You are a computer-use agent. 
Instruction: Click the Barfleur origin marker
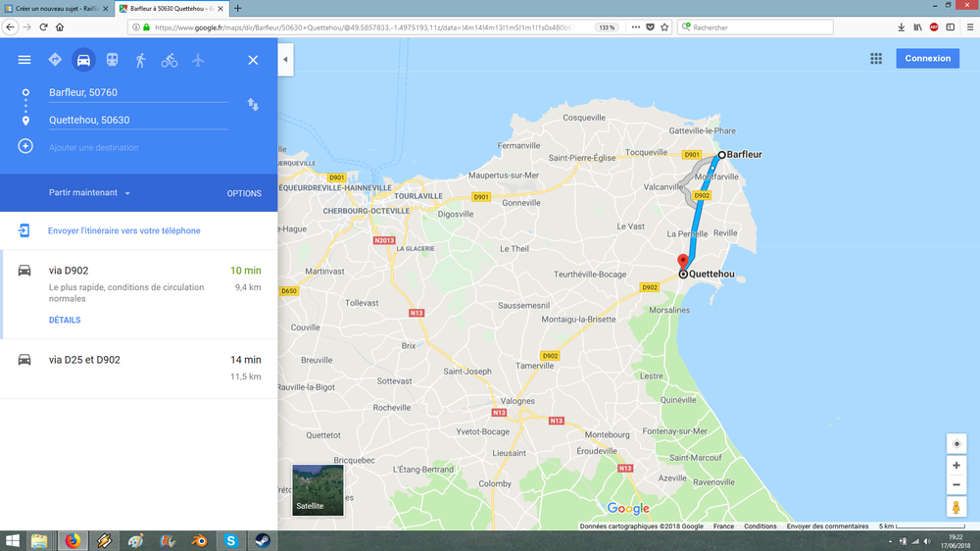click(721, 155)
